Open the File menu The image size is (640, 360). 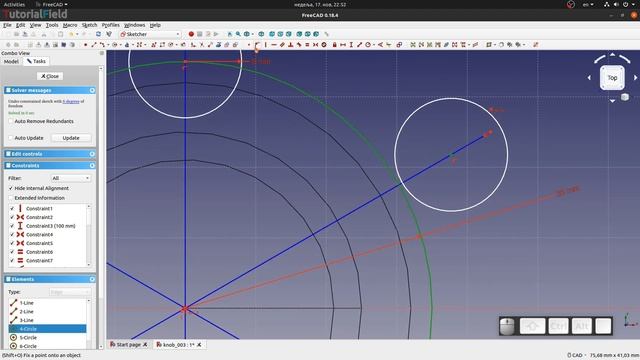pos(7,25)
